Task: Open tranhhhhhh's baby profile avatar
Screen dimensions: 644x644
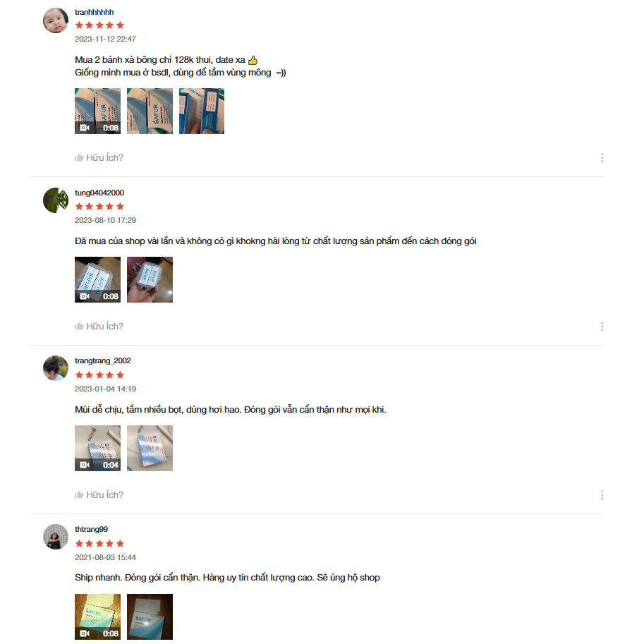Action: pyautogui.click(x=56, y=20)
